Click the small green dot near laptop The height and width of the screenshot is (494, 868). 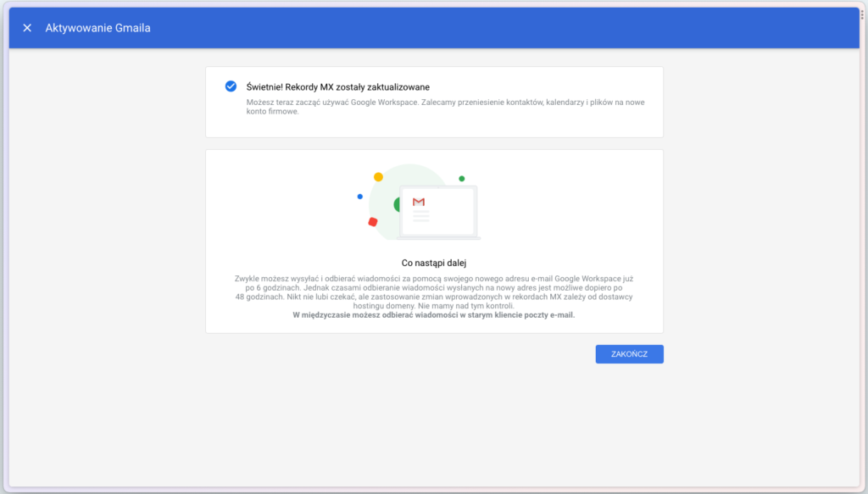coord(462,179)
